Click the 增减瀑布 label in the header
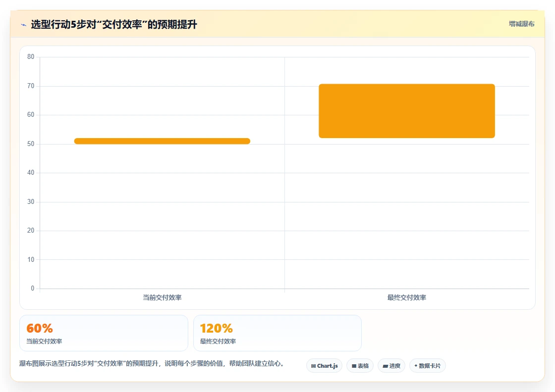 click(521, 24)
